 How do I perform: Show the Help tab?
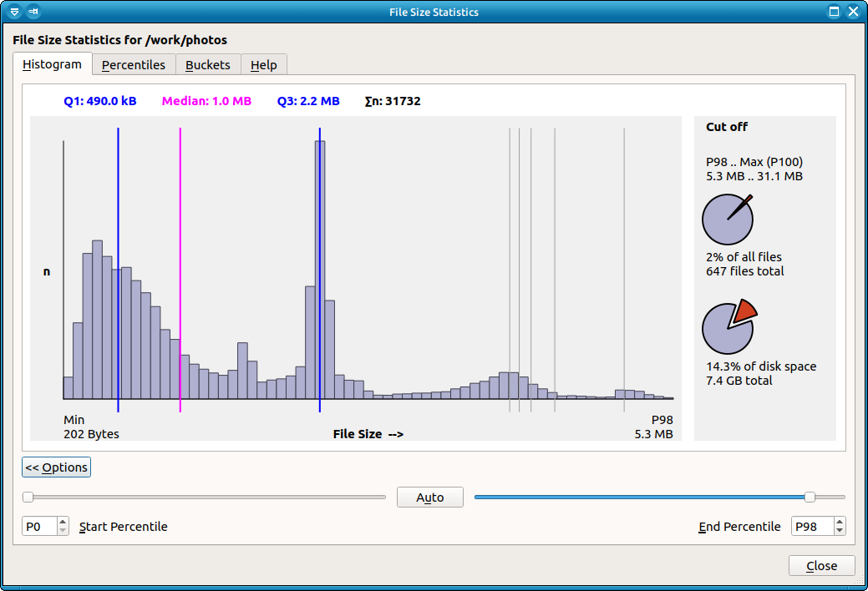click(263, 65)
